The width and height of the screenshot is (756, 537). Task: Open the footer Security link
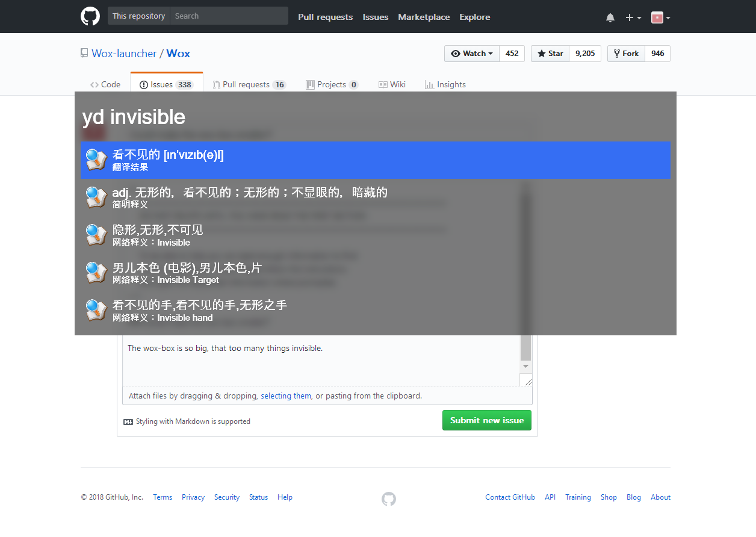(x=227, y=497)
